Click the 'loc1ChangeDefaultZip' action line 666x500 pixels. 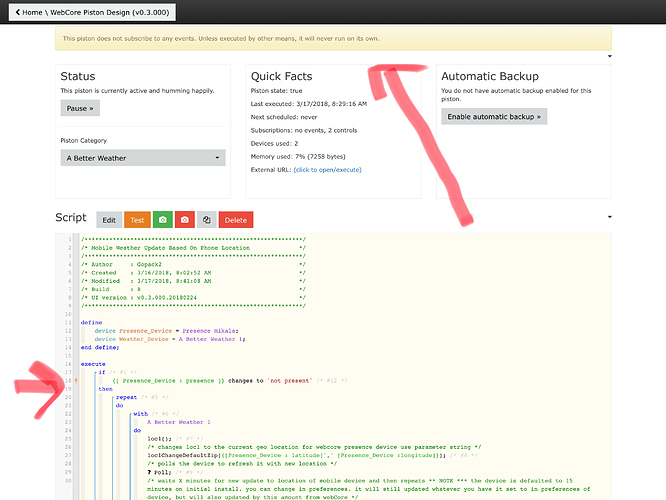pyautogui.click(x=296, y=455)
